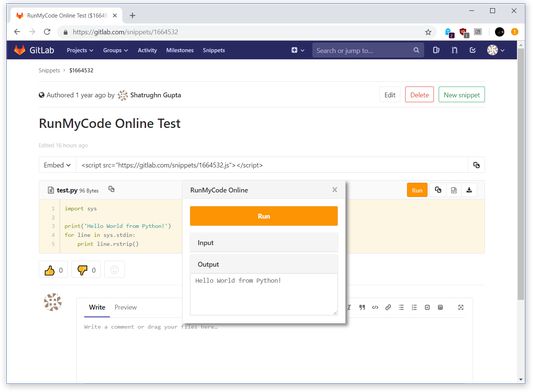
Task: Click the red shield extension icon
Action: pyautogui.click(x=464, y=32)
